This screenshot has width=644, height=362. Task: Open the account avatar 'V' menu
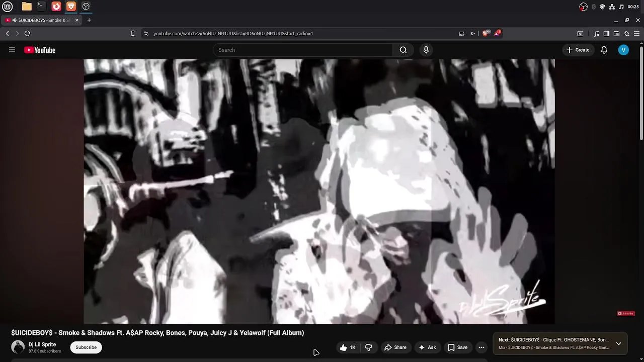623,50
